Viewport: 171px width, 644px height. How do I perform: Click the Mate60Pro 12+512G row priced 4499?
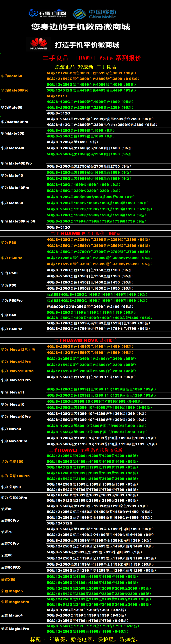coord(108,90)
